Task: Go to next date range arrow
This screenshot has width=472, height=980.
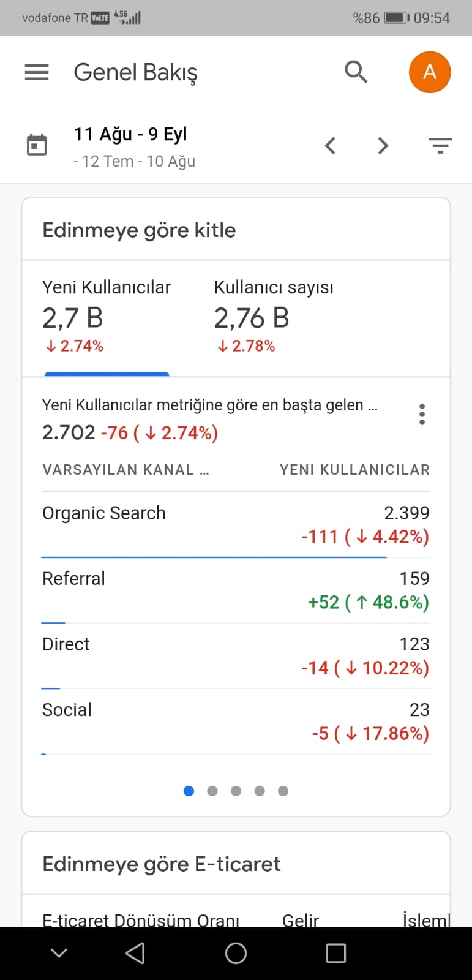Action: click(x=383, y=146)
